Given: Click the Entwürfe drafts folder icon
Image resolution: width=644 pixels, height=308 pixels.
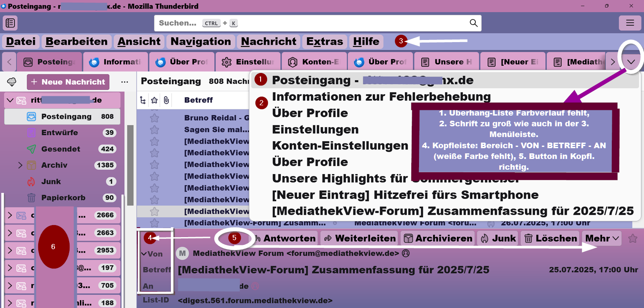Looking at the screenshot, I should [31, 133].
